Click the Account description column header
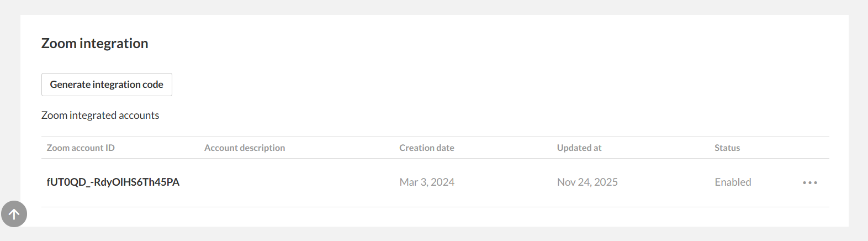Screen dimensions: 868x241 coord(245,148)
